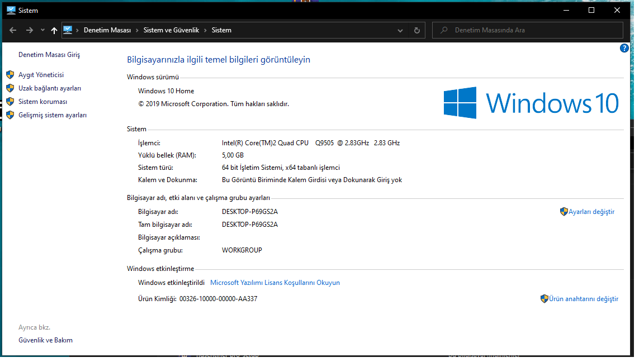Screen dimensions: 644x362
Task: Click Ayarları değiştir link
Action: point(591,212)
